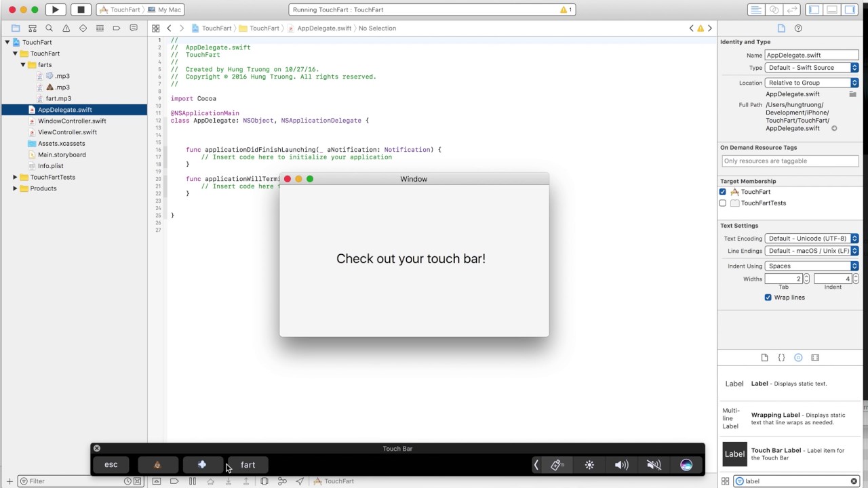
Task: Switch to the Issue navigator warning icon
Action: tap(66, 28)
